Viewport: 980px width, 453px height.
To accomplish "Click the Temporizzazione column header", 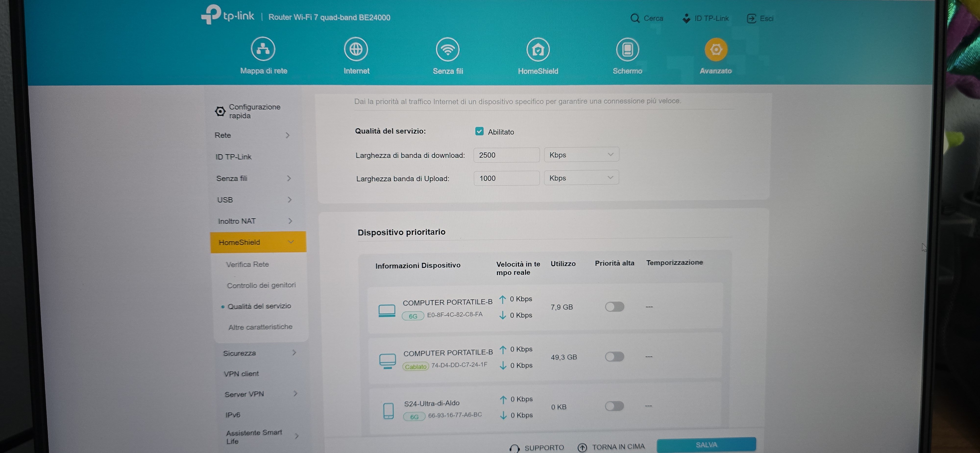I will (674, 262).
